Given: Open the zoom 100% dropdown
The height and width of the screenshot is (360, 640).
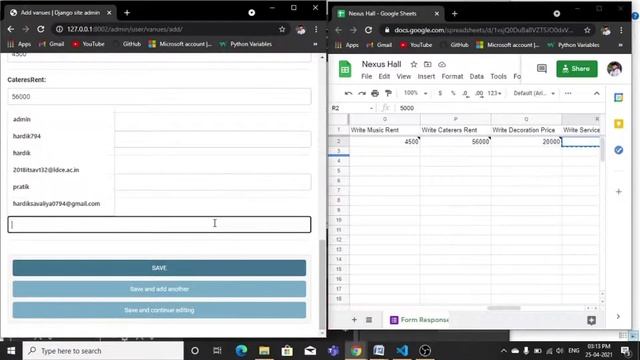Looking at the screenshot, I should point(416,93).
